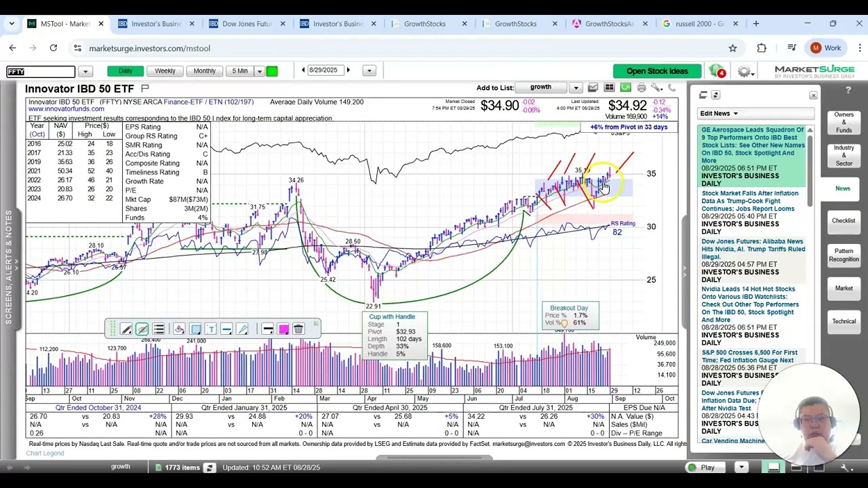Toggle hide annotations eye tool

pos(142,329)
